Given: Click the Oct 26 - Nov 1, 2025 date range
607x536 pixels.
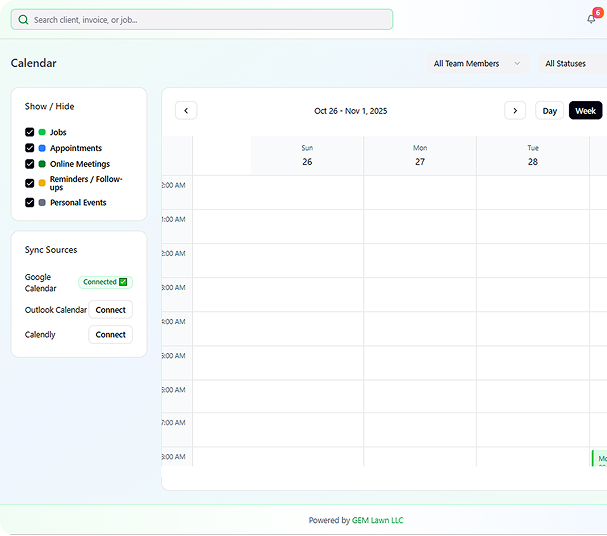Looking at the screenshot, I should 350,111.
